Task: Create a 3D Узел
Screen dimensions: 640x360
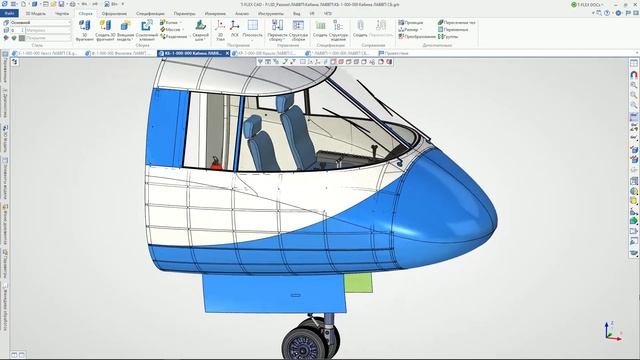Action: tap(220, 30)
